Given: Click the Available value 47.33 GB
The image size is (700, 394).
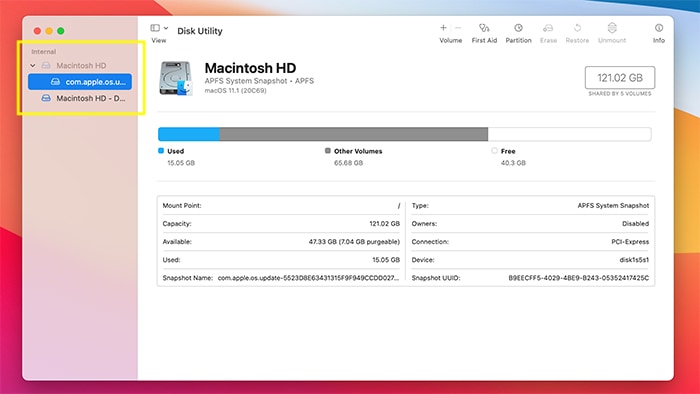Looking at the screenshot, I should tap(354, 242).
